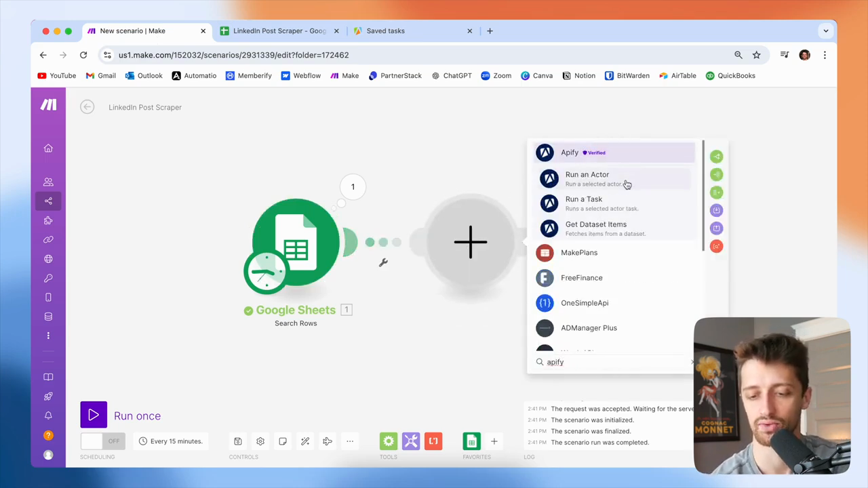Open the orange help question mark icon
Image resolution: width=868 pixels, height=488 pixels.
pos(48,435)
